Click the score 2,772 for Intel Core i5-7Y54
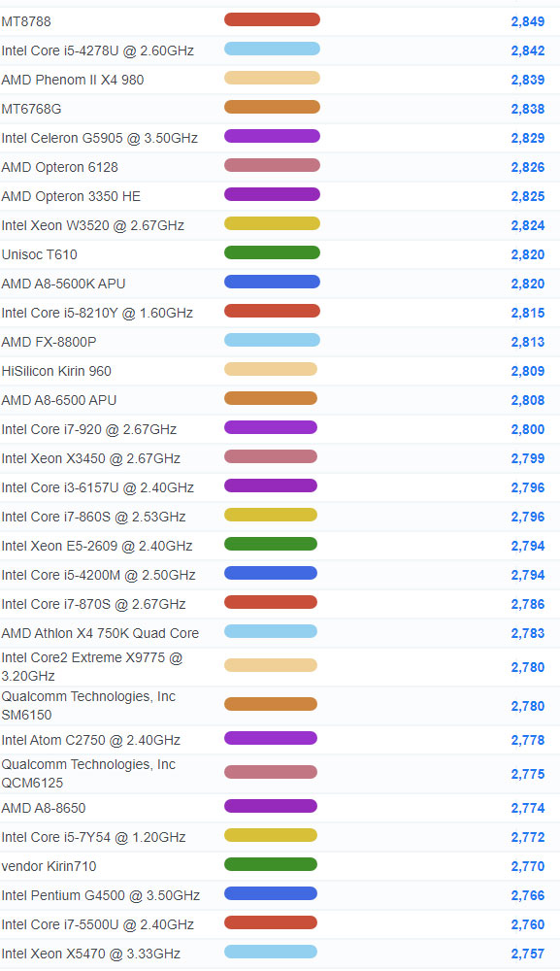560x971 pixels. click(x=528, y=837)
